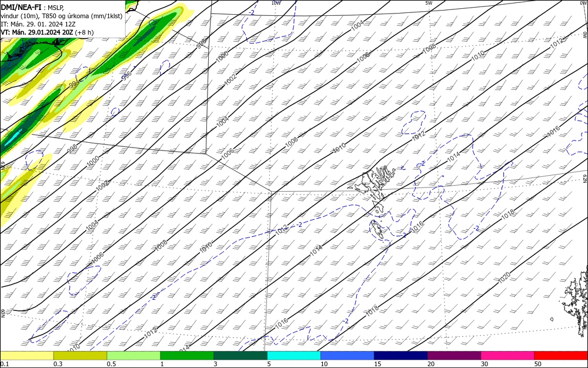Click the '5W' longitude label
Screen dimensions: 588x368
[429, 3]
